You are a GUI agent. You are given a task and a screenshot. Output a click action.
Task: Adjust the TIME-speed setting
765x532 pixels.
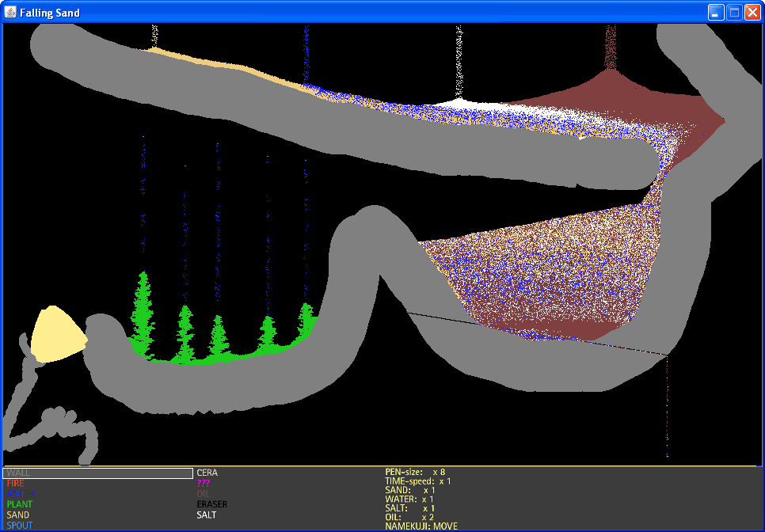418,481
